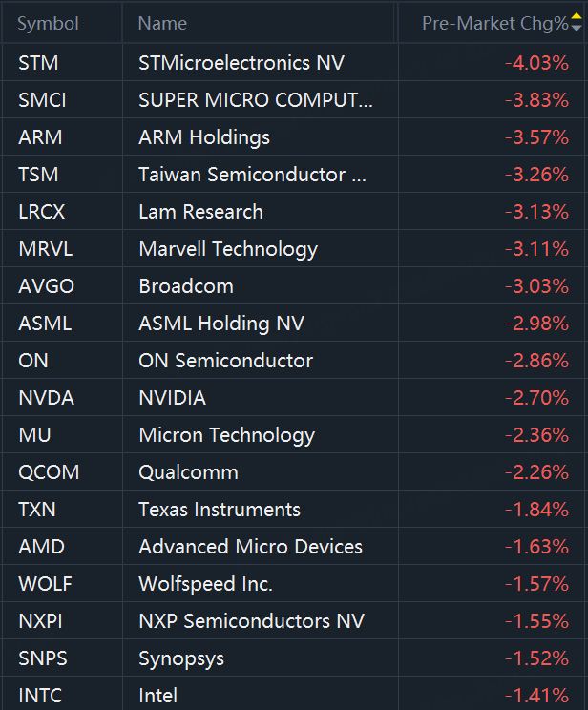Sort by the Name column header

pos(162,23)
